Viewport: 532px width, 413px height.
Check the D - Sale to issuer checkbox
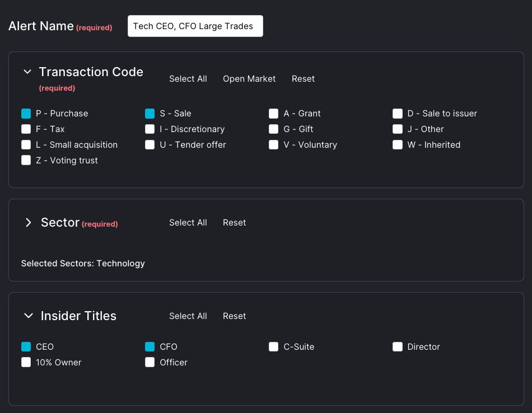397,114
